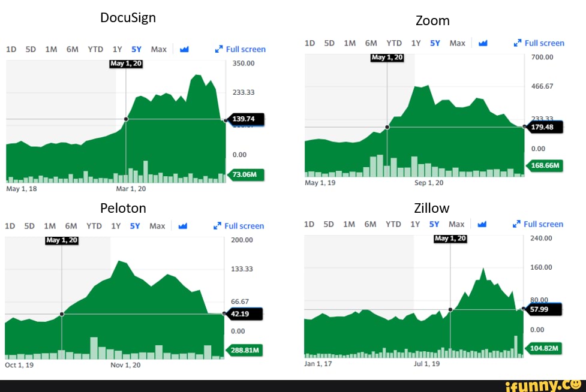Click the May 1, 20 marker on Zillow chart
This screenshot has height=392, width=586.
450,239
